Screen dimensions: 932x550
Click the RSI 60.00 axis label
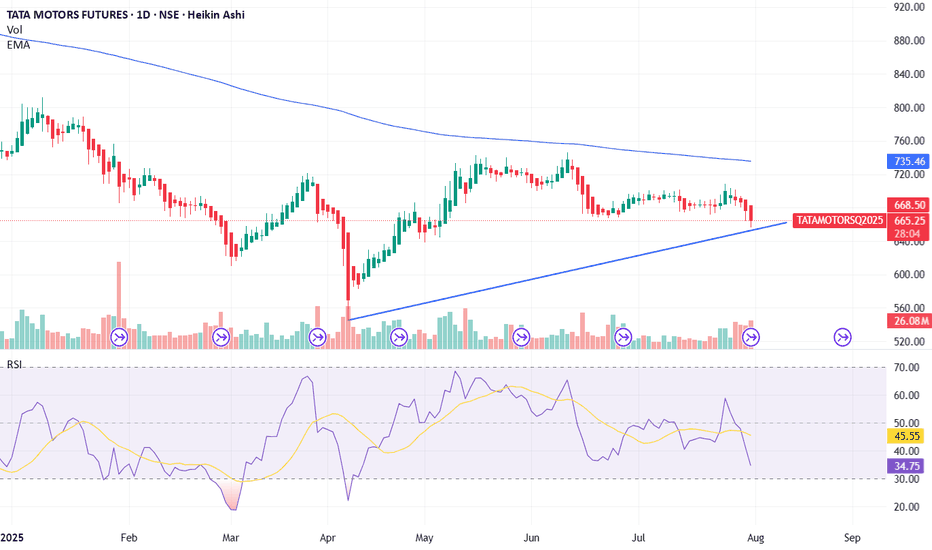pyautogui.click(x=907, y=395)
